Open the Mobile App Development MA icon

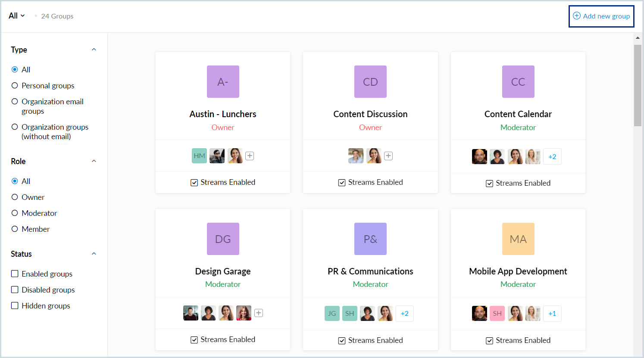518,239
